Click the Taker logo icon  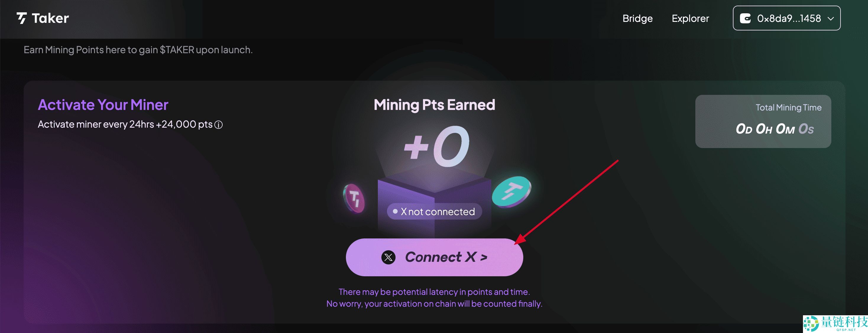22,18
